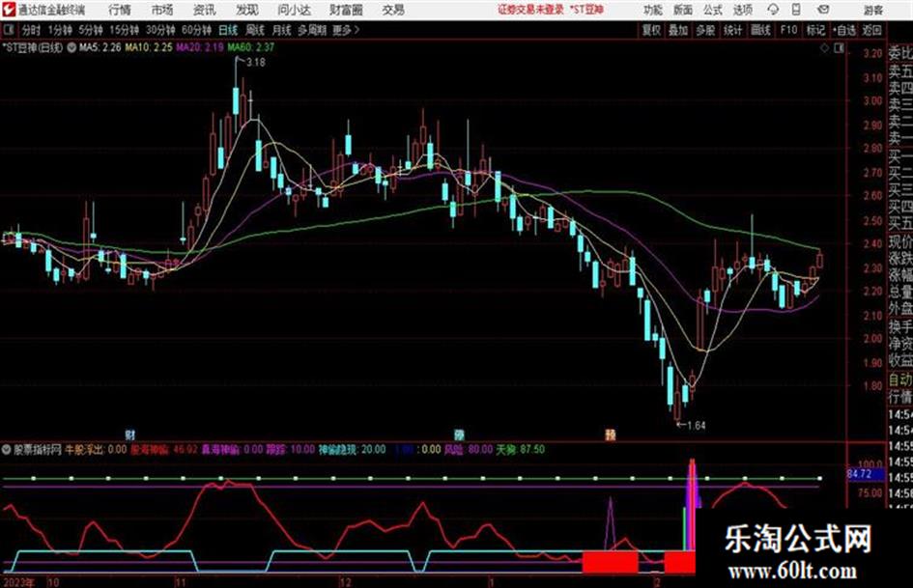The width and height of the screenshot is (913, 588).
Task: Toggle the side panel icon left of 分时
Action: [8, 30]
